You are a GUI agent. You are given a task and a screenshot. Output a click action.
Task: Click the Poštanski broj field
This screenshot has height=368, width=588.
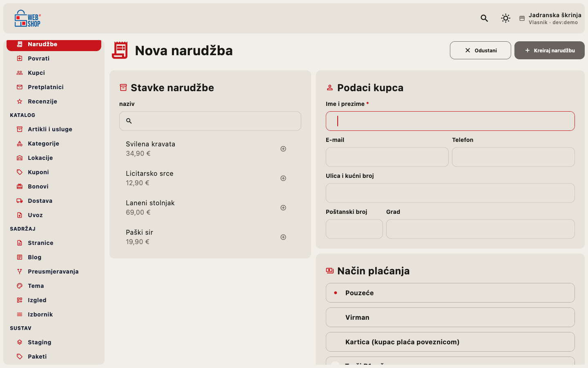(354, 229)
